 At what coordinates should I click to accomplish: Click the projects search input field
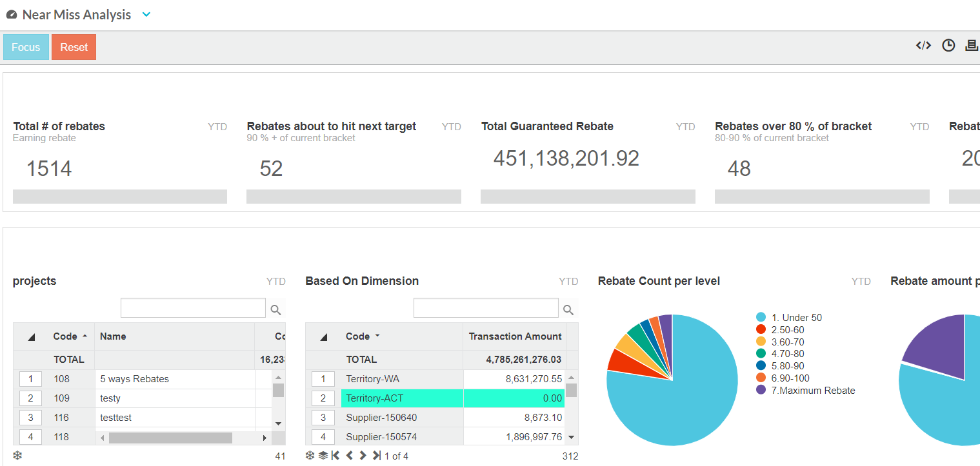click(193, 308)
